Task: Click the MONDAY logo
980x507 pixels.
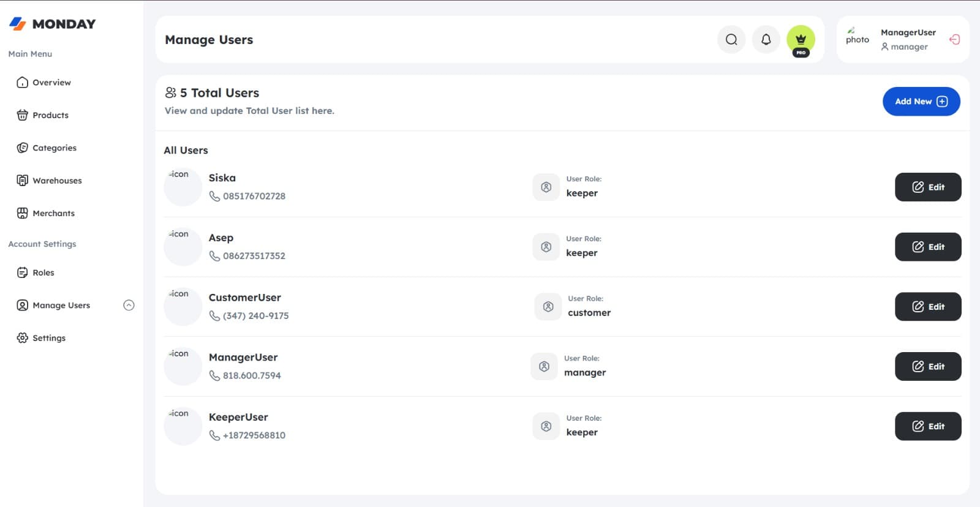Action: tap(53, 24)
